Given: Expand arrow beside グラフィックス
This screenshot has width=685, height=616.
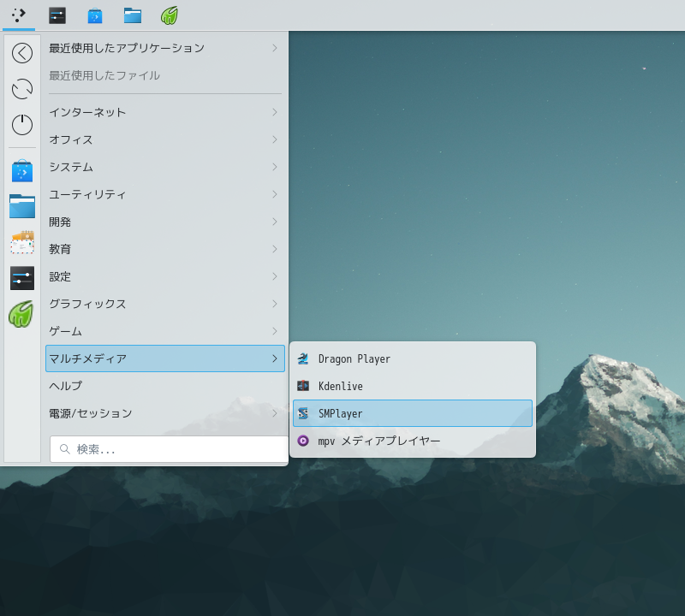Looking at the screenshot, I should point(275,304).
